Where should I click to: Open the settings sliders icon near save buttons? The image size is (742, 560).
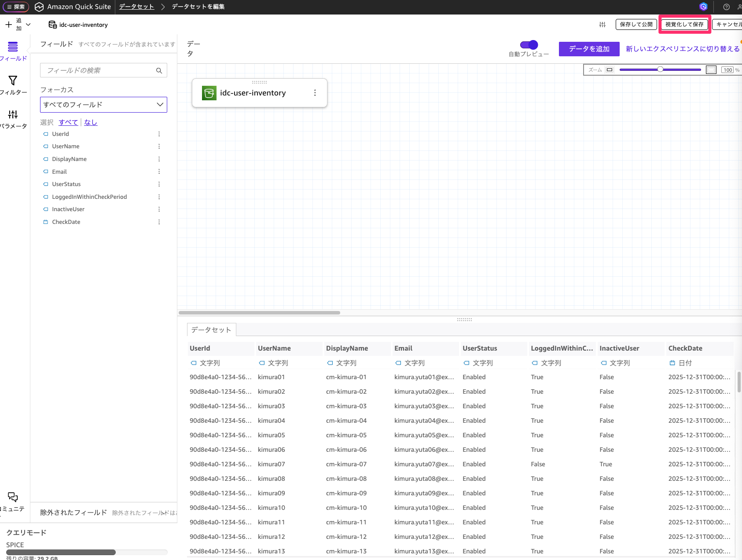602,25
